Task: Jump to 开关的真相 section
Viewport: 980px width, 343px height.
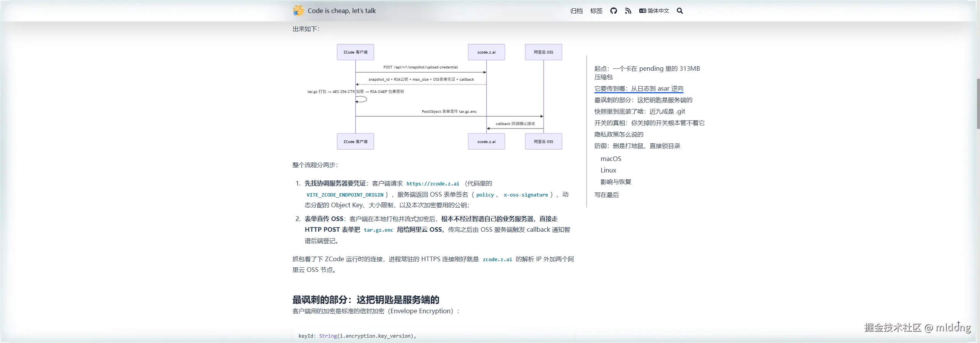Action: (649, 123)
